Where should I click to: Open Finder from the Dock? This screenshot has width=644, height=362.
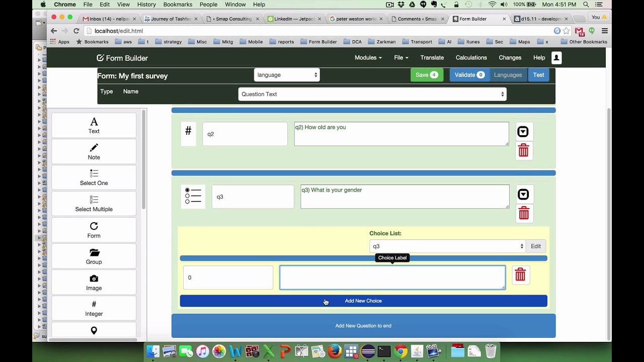[153, 351]
